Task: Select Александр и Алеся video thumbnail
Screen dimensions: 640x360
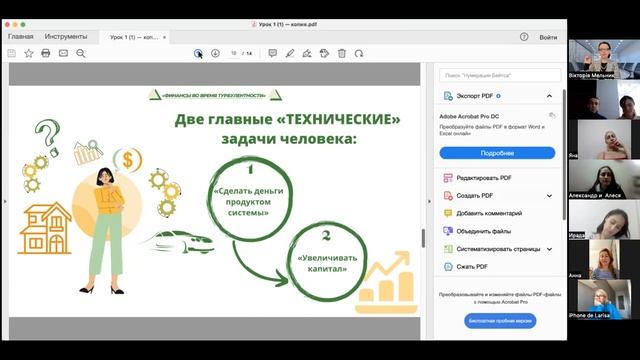Action: pyautogui.click(x=604, y=180)
